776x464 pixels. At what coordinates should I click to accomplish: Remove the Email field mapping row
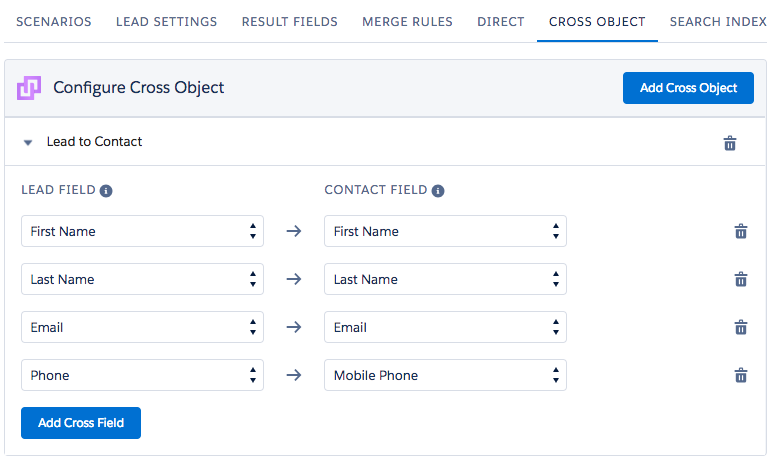pos(740,327)
